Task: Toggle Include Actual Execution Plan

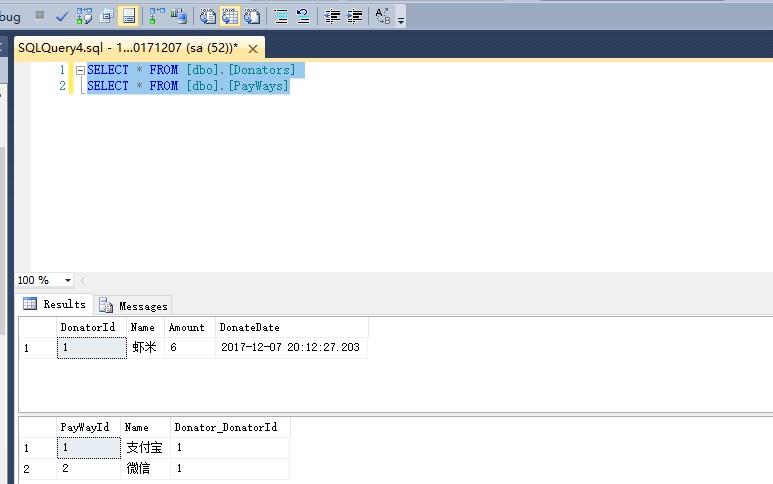Action: coord(157,16)
